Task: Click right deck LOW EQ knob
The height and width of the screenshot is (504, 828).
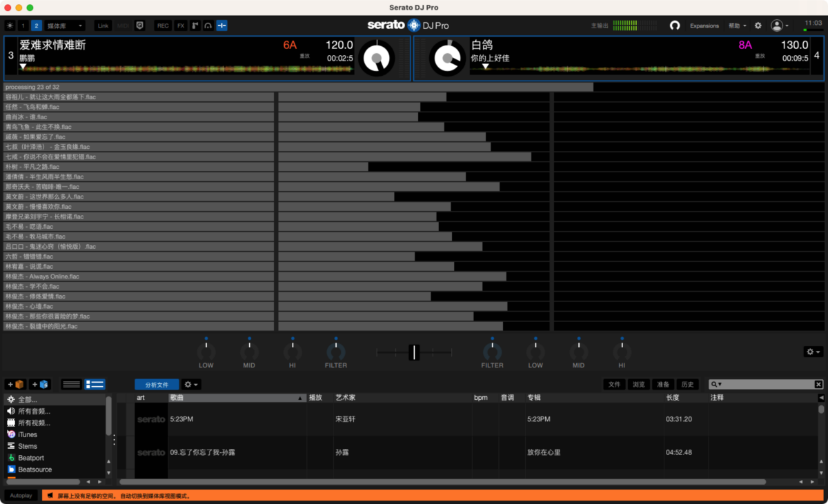Action: coord(535,351)
